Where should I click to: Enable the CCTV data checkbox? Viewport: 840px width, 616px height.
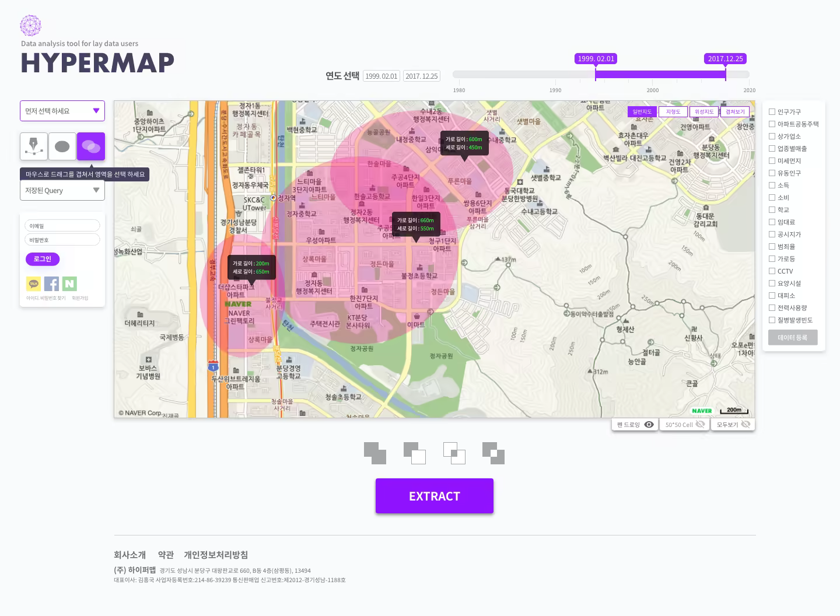click(x=772, y=271)
